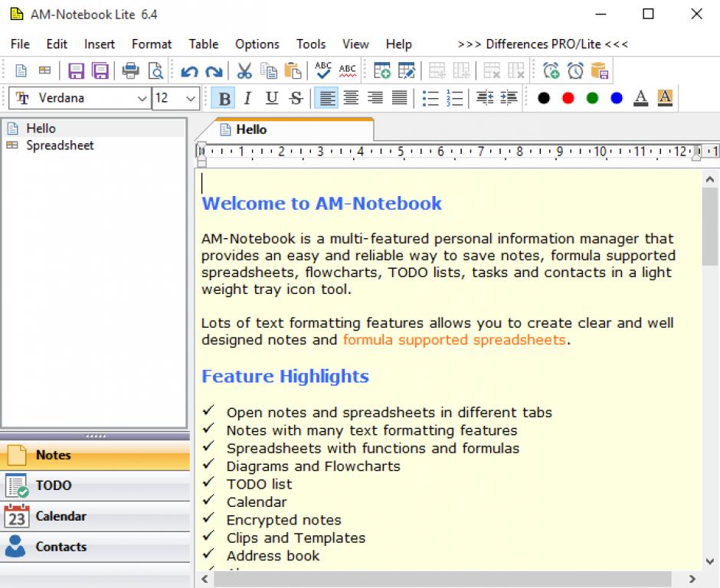Paste from clipboard
The height and width of the screenshot is (588, 720).
pos(293,70)
